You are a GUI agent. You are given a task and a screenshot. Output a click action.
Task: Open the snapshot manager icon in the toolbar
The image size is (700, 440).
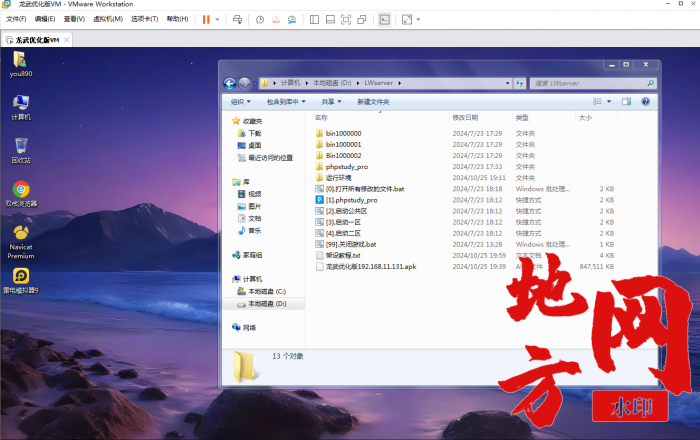(292, 20)
